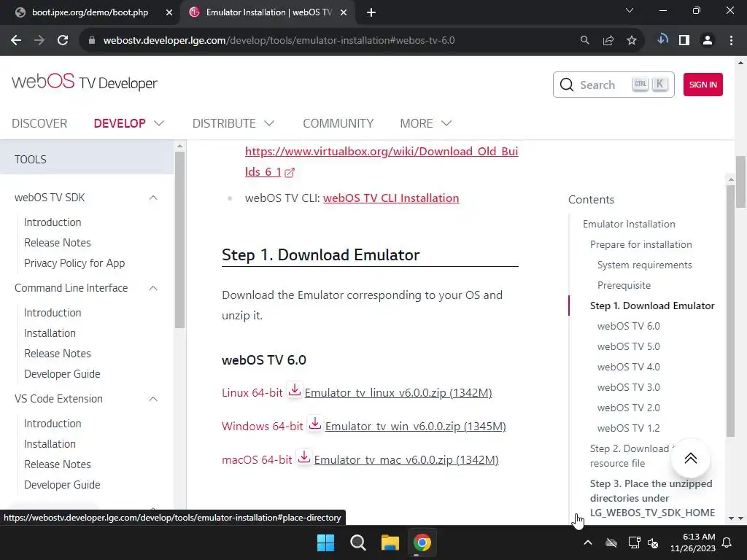Jump to Prerequisite in Contents
Screen dimensions: 747x560
(624, 285)
